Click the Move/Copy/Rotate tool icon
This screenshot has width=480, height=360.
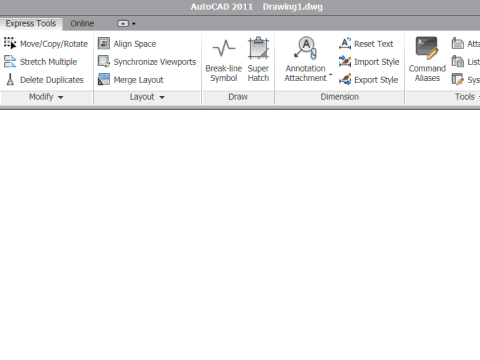click(x=10, y=43)
